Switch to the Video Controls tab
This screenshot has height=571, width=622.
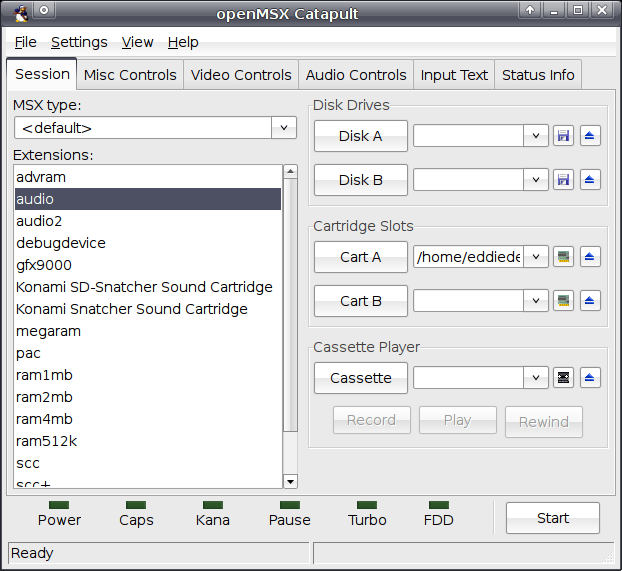click(x=241, y=75)
